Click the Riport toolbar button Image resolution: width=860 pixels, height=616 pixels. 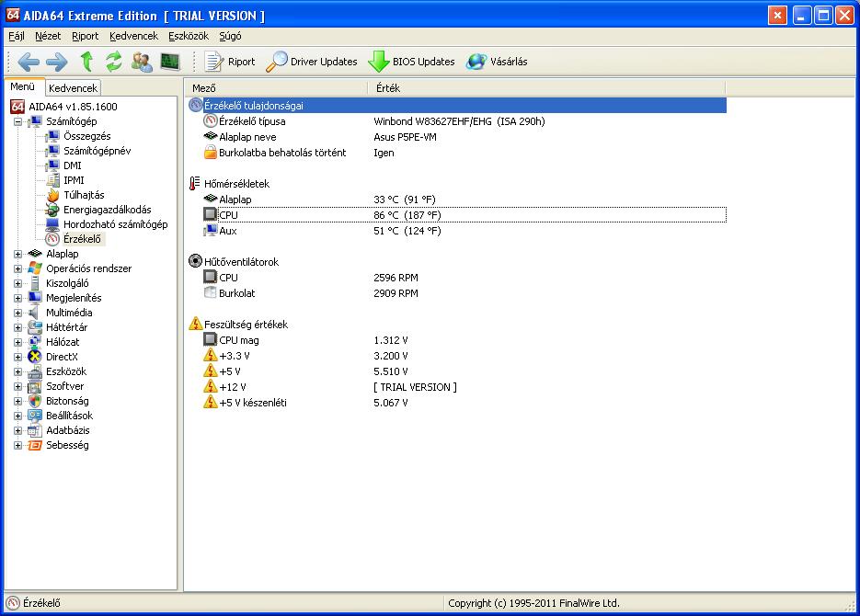[230, 62]
